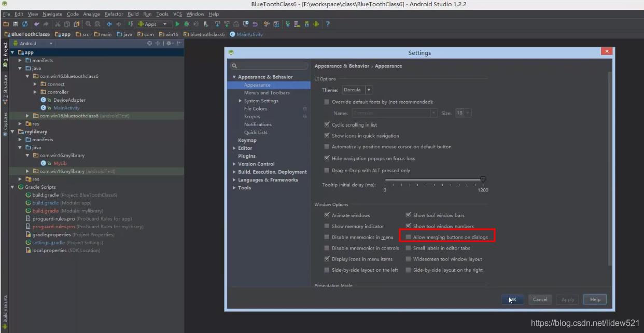
Task: Open the AVD Manager icon
Action: point(296,24)
